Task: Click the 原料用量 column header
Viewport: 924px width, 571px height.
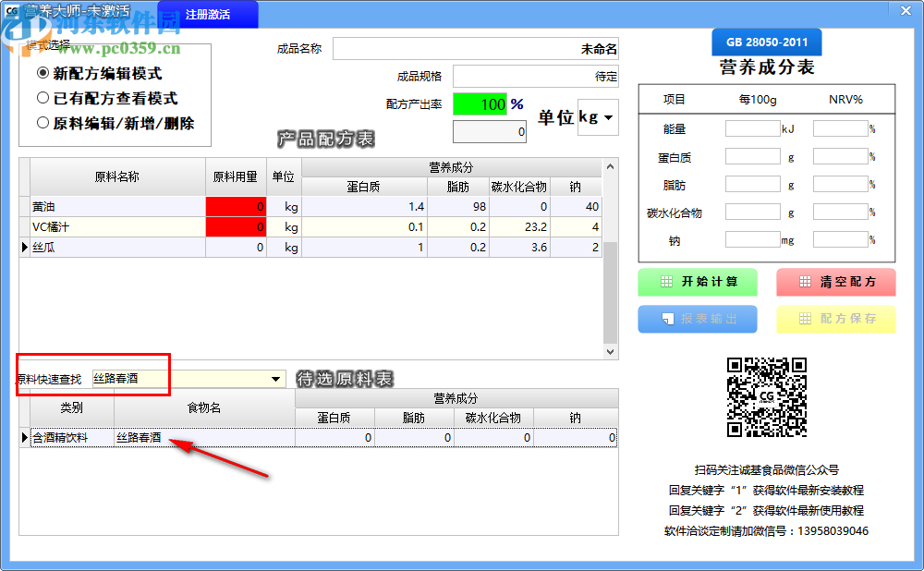Action: click(236, 176)
